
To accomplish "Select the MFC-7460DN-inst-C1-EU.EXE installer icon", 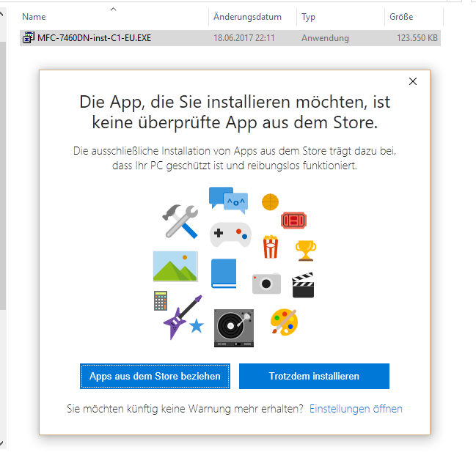I will pos(28,38).
